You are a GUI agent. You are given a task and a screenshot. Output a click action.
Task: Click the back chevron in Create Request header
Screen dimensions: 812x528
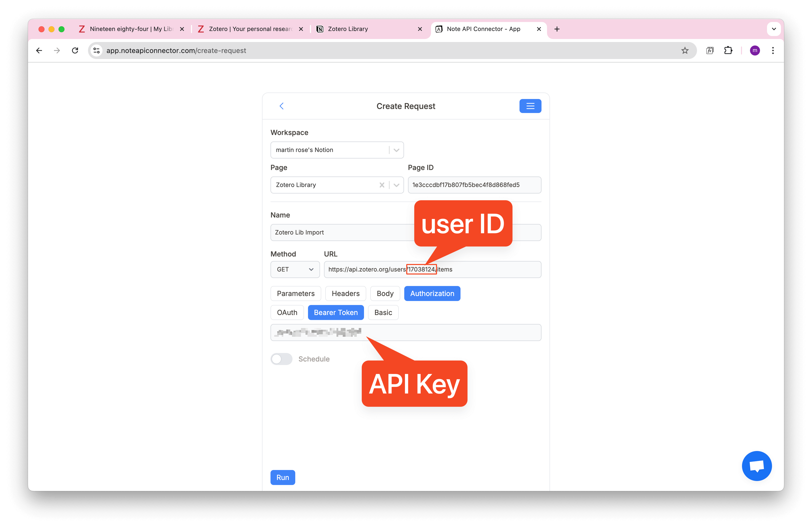[x=281, y=106]
